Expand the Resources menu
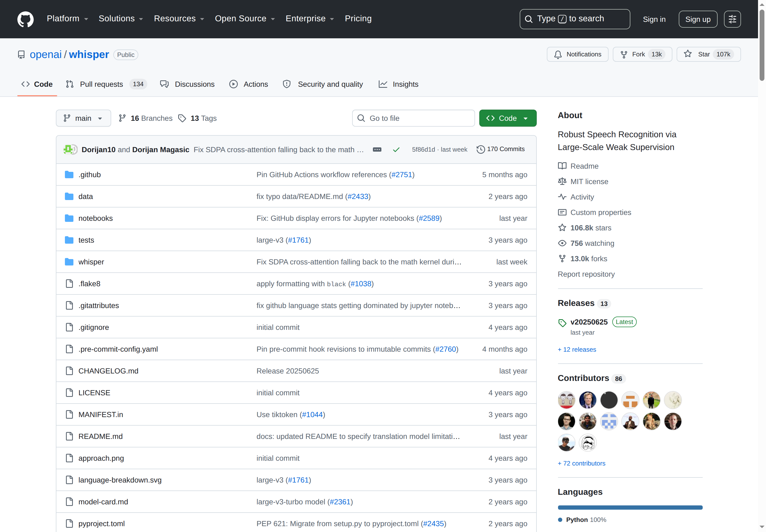This screenshot has height=532, width=766. pyautogui.click(x=179, y=19)
